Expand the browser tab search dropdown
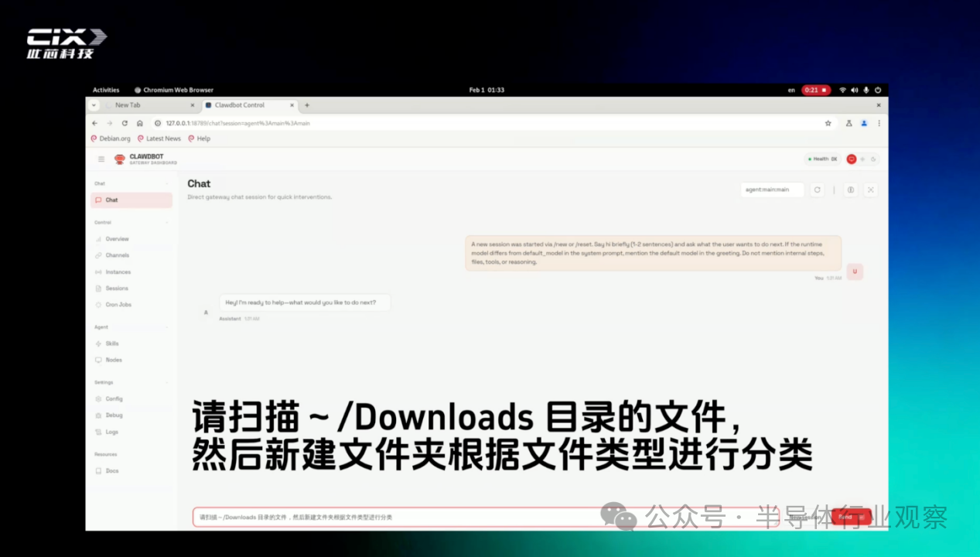 [x=94, y=105]
